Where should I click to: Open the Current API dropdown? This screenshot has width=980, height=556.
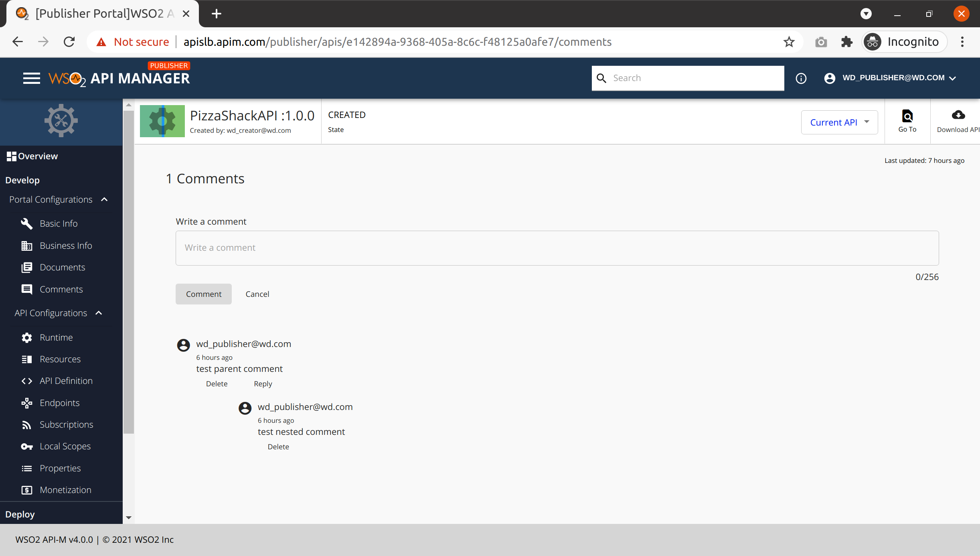pyautogui.click(x=839, y=122)
